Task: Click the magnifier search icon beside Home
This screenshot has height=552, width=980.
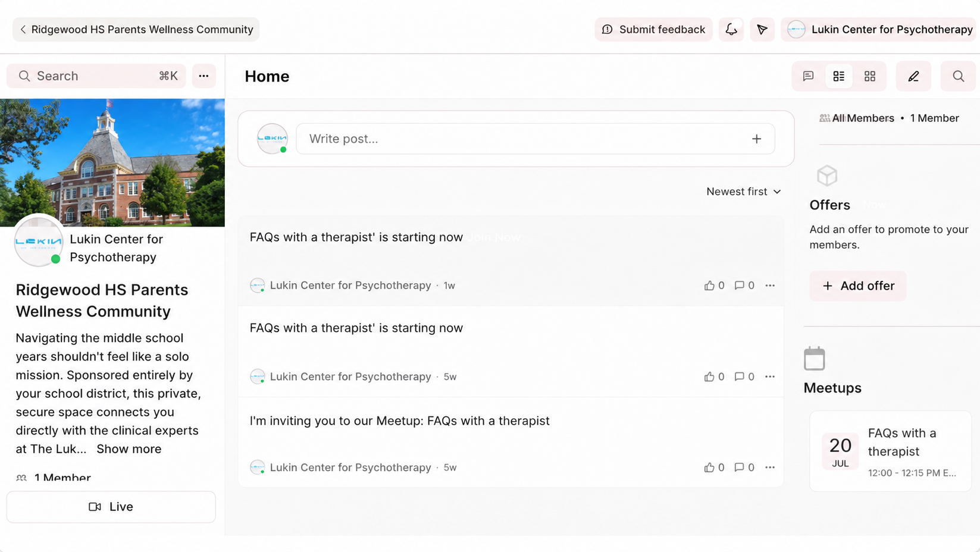Action: (x=958, y=76)
